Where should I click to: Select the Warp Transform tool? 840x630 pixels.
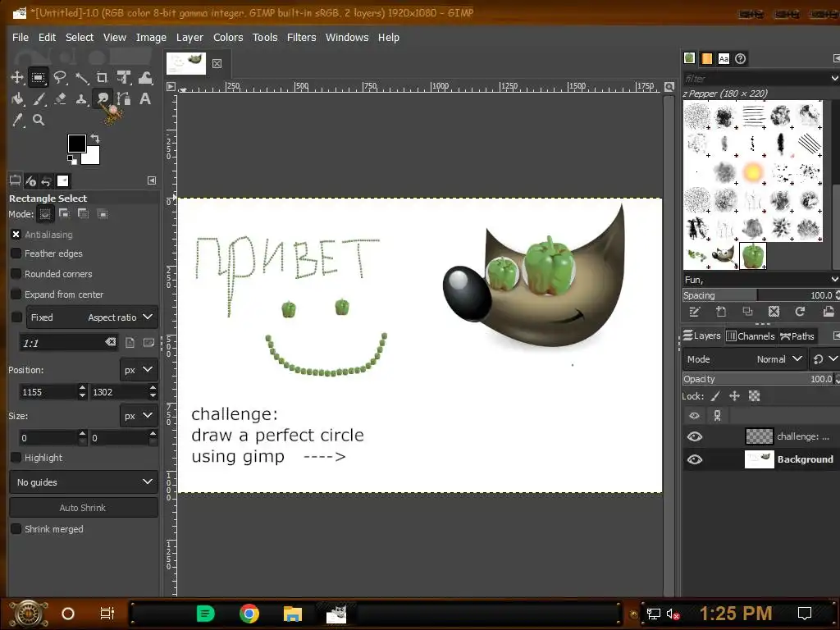145,78
